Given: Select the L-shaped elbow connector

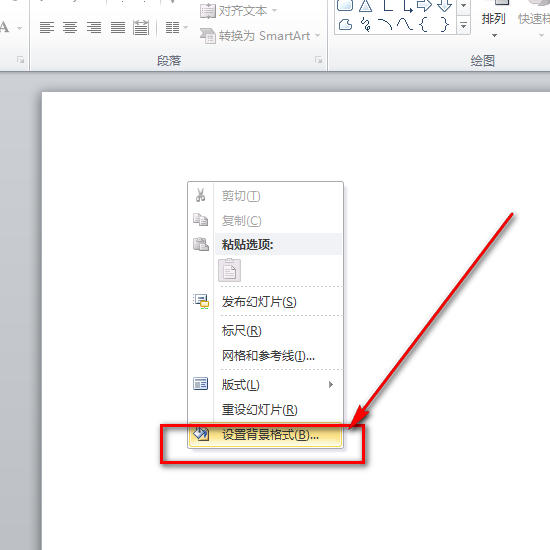Looking at the screenshot, I should click(x=387, y=6).
